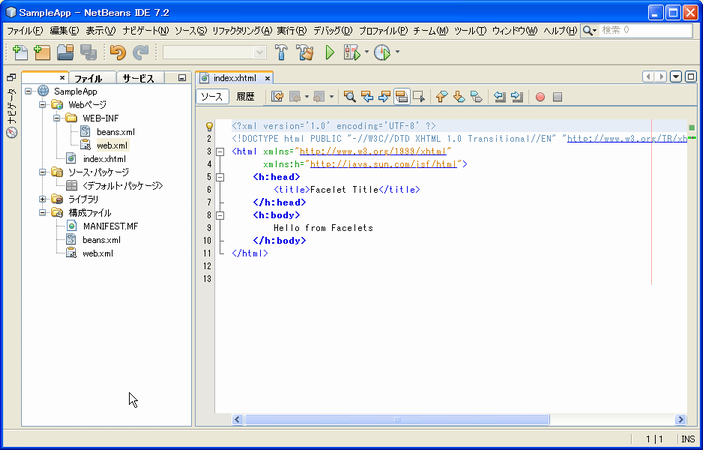Screen dimensions: 703x450
Task: Click the Open Project toolbar icon
Action: 65,53
